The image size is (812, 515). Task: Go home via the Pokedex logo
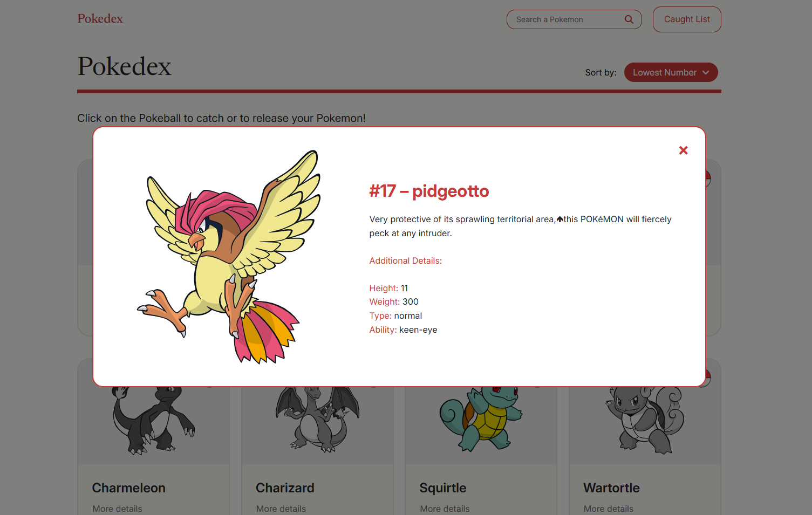[100, 18]
